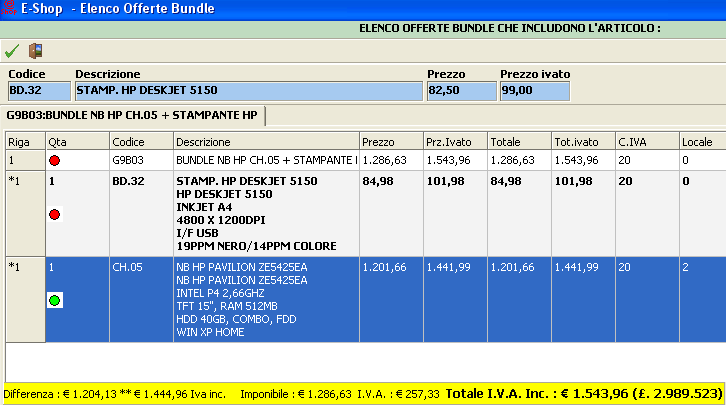Click the Qta column header
Viewport: 726px width, 405px height.
click(77, 142)
